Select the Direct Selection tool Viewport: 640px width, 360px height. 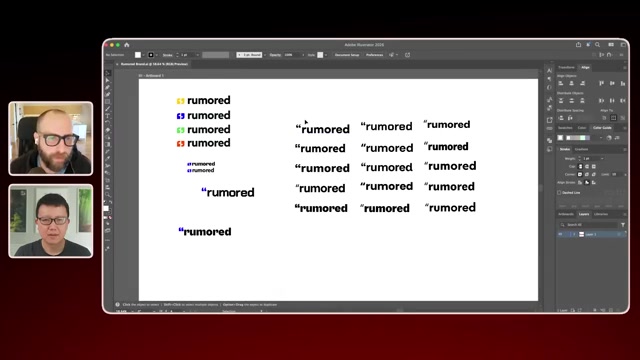coord(108,80)
